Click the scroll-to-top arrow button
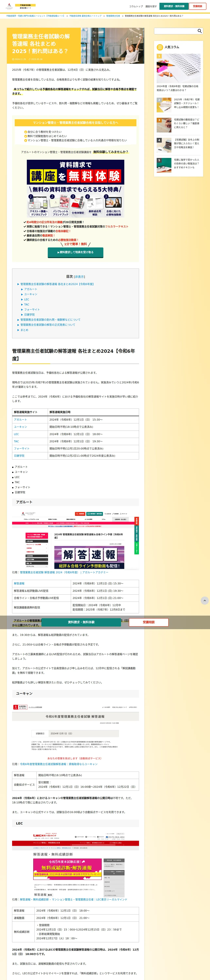This screenshot has height=980, width=210. pos(205,600)
